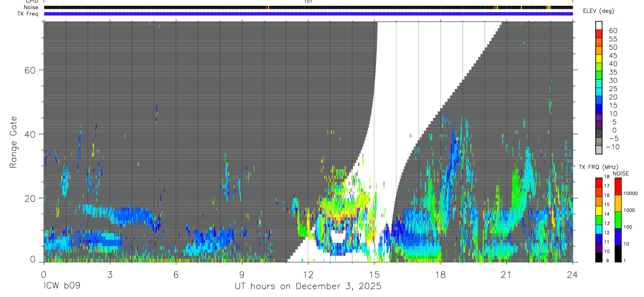
Task: Click the '35' label on ELEV colorbar
Action: click(612, 72)
